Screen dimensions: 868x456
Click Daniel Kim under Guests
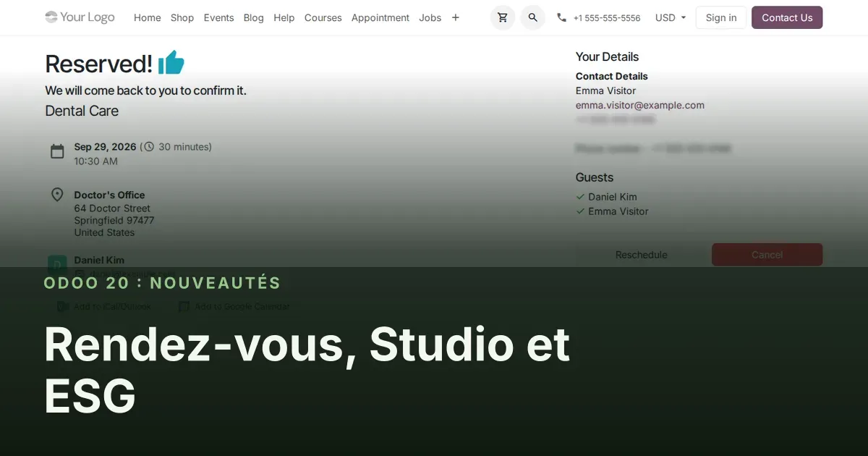point(613,197)
